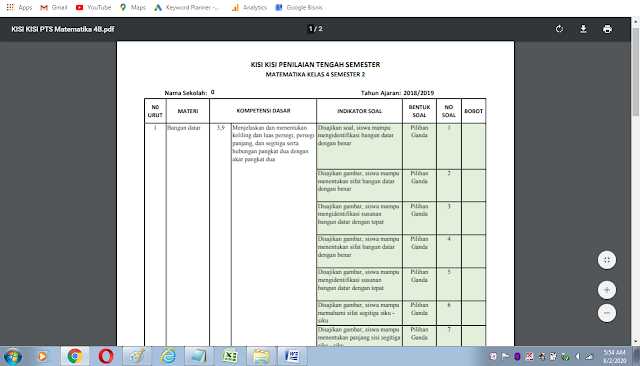Click the vertical scrollbar thumb
The image size is (640, 366).
(636, 71)
